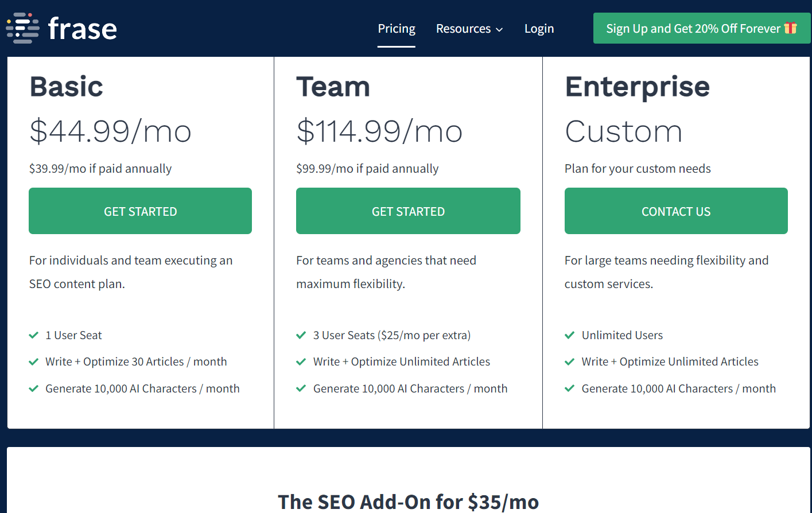This screenshot has width=812, height=513.
Task: Click checkmark beside 3 User Seats
Action: (x=301, y=335)
